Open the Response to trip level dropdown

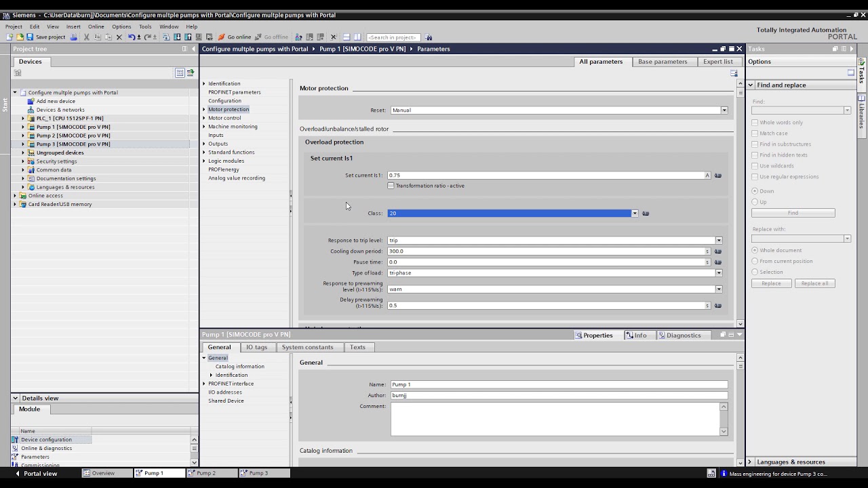click(x=719, y=241)
